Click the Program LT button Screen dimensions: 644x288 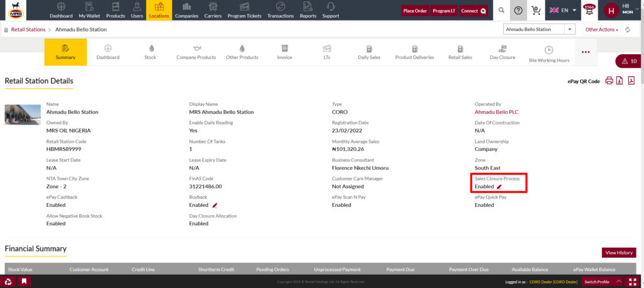click(443, 11)
